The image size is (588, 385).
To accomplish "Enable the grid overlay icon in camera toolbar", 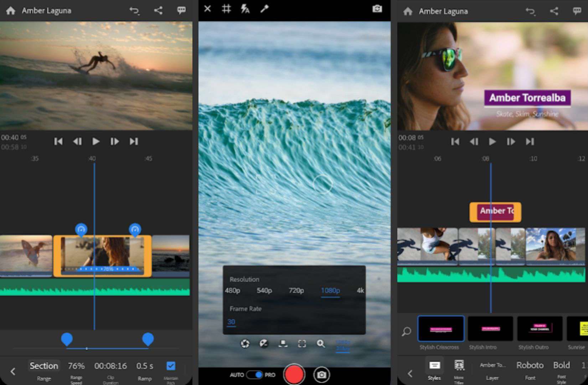I will pos(227,9).
